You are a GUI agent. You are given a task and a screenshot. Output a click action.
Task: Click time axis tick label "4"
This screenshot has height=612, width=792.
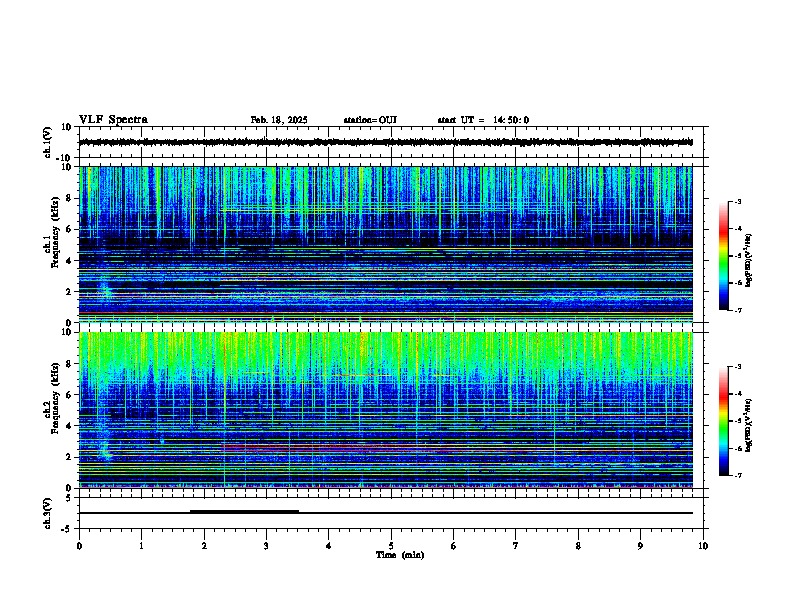tap(329, 546)
